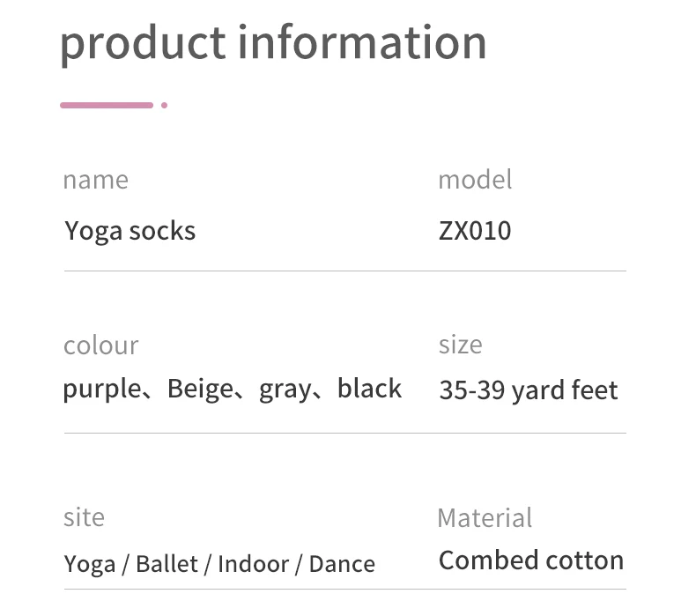Click the '35-39 yard feet' value
The width and height of the screenshot is (696, 616).
529,390
